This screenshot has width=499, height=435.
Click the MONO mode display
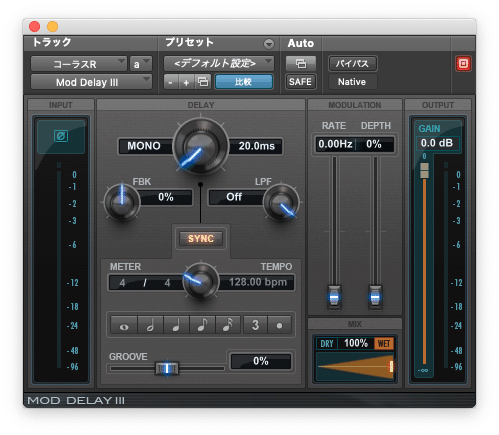(144, 146)
